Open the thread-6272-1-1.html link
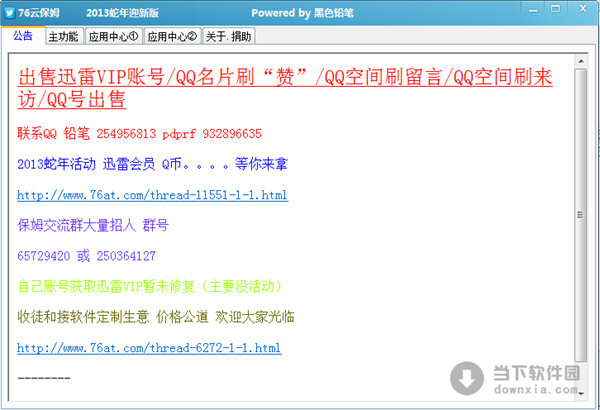Viewport: 600px width, 410px height. [149, 348]
